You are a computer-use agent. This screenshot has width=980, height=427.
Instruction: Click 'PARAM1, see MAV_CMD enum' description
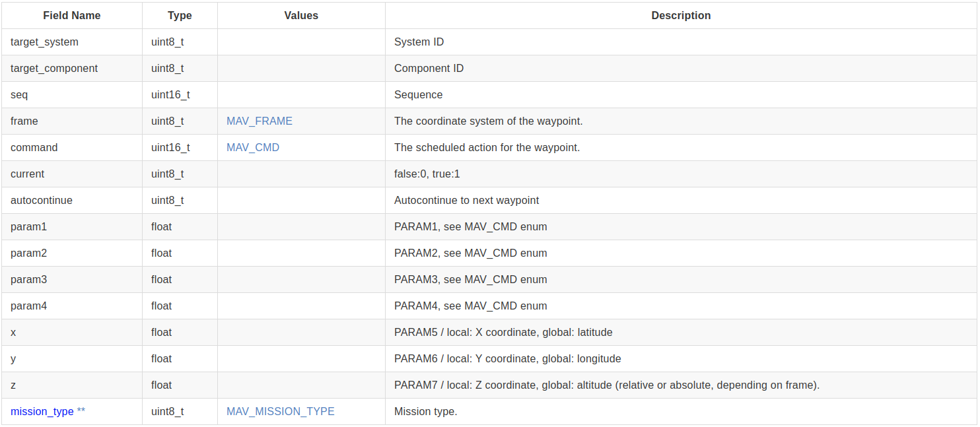coord(470,226)
